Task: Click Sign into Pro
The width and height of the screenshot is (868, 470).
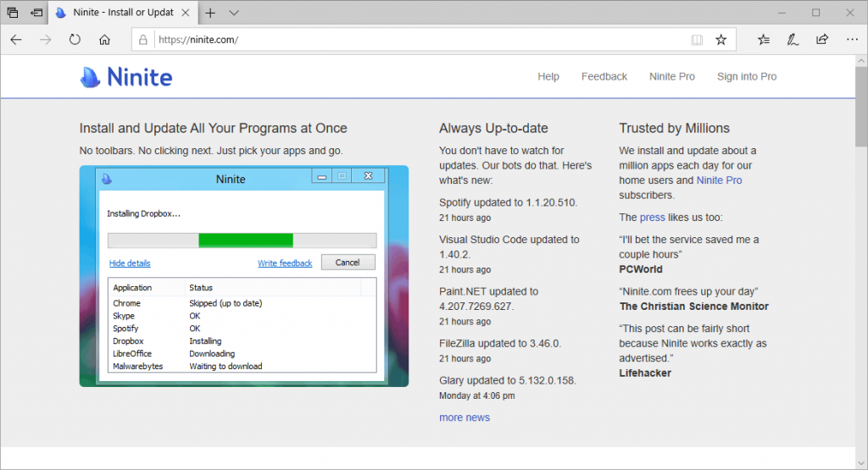Action: pyautogui.click(x=746, y=77)
